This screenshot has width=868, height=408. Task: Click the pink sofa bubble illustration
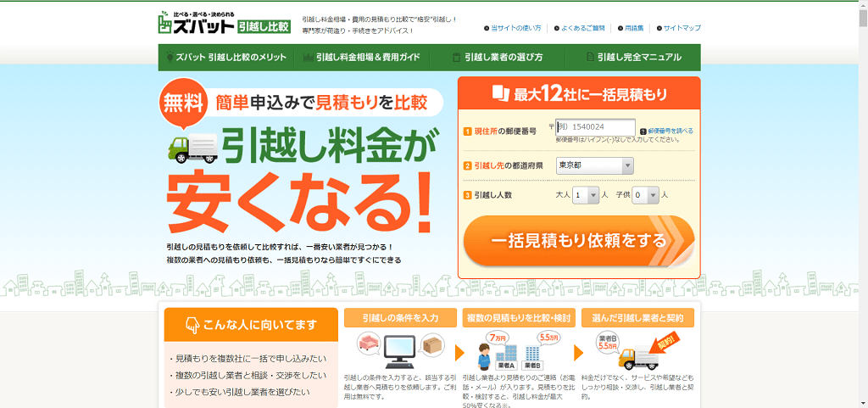369,344
